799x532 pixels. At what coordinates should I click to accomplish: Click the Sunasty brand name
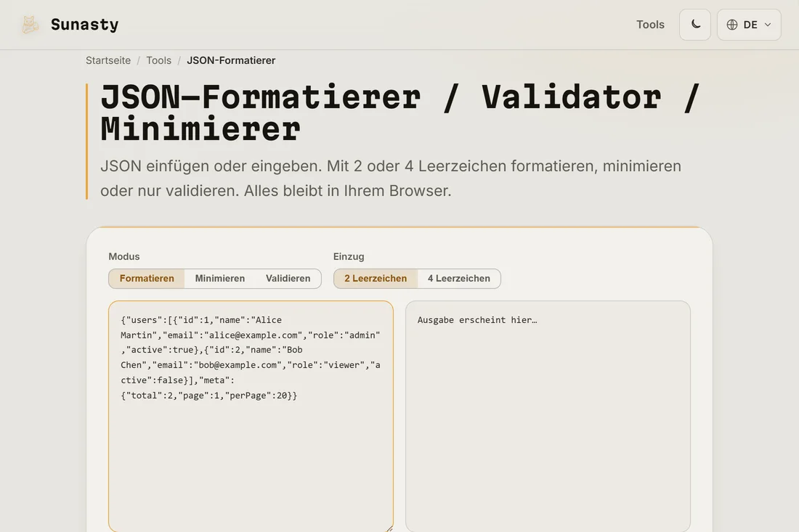(x=84, y=25)
